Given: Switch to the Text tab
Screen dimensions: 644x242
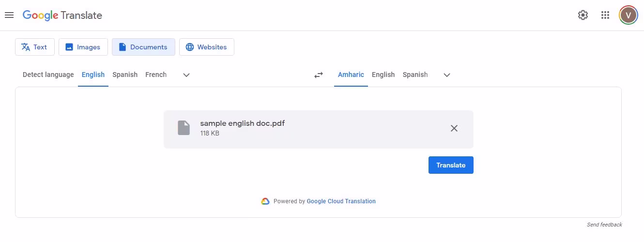Looking at the screenshot, I should pos(34,47).
